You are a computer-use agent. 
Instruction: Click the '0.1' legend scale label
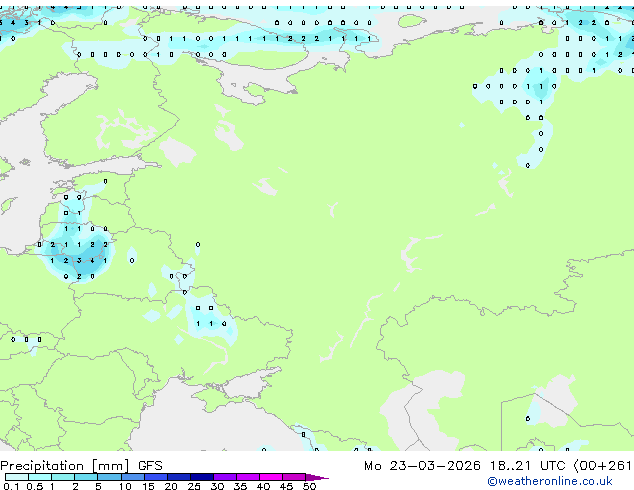coord(11,486)
